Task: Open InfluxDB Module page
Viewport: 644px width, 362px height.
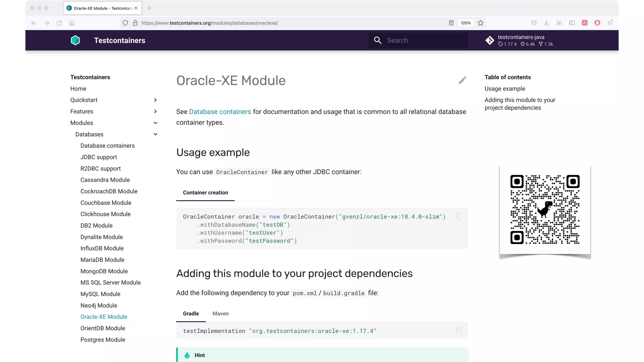Action: click(102, 248)
